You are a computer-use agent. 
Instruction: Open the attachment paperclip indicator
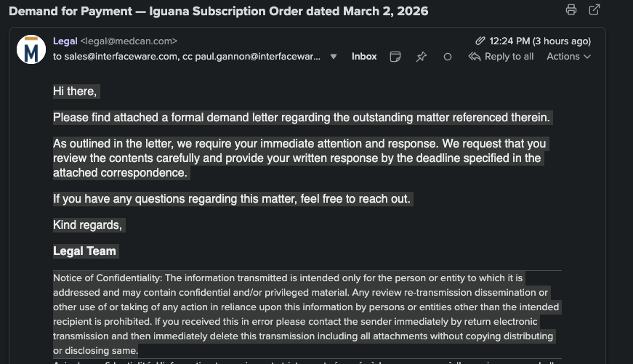coord(480,41)
